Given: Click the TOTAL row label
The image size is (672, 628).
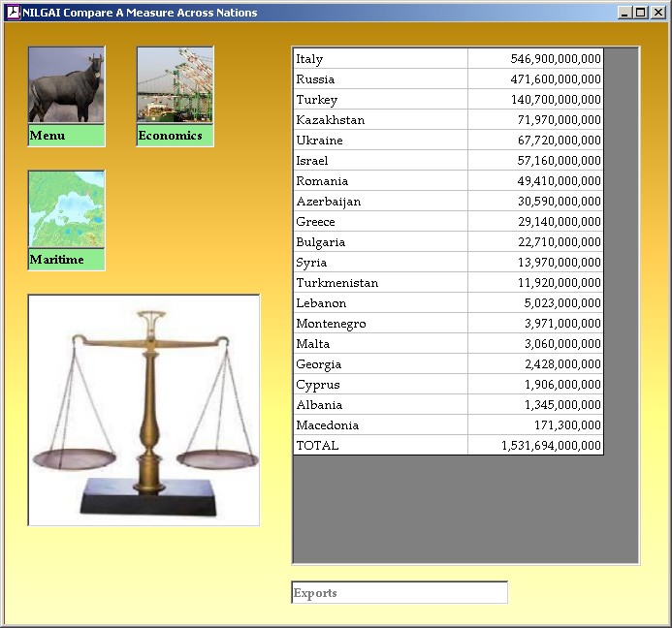Looking at the screenshot, I should pos(380,446).
